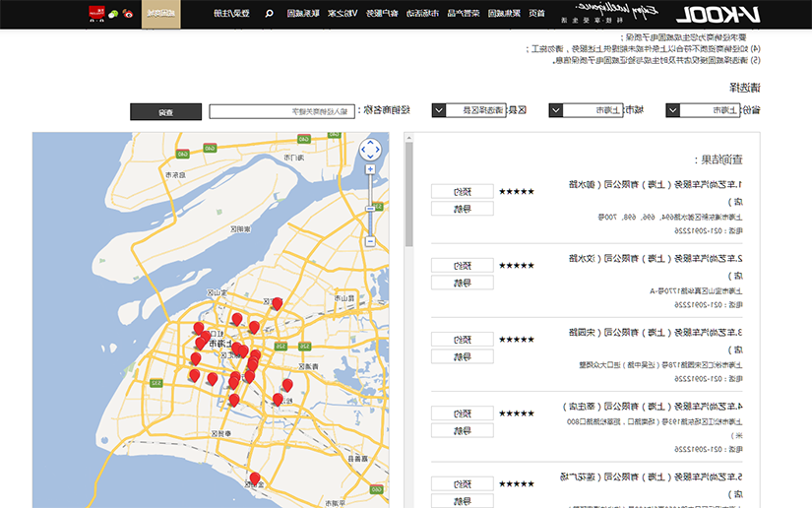Click the 登录/注册 login link
Viewport: 812px width, 508px height.
[231, 14]
